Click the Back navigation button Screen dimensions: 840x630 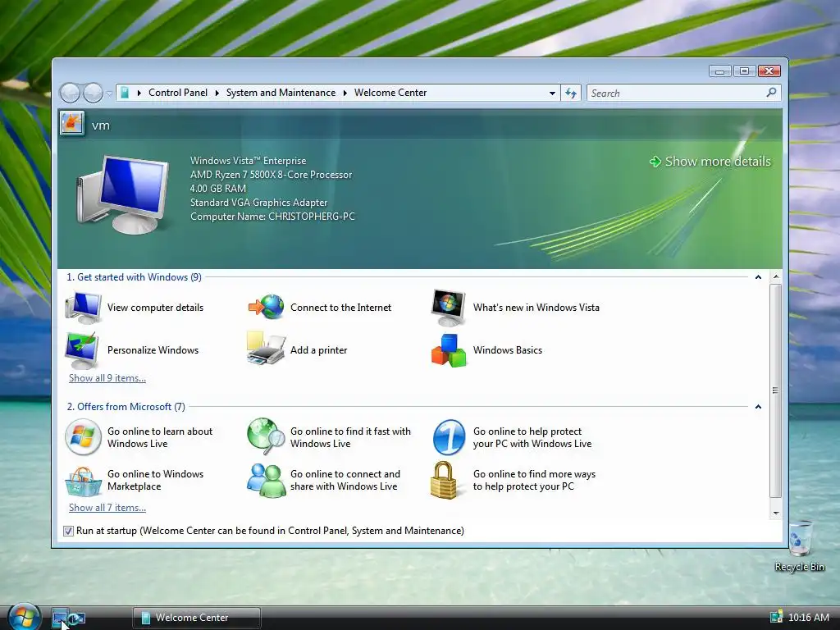tap(70, 94)
